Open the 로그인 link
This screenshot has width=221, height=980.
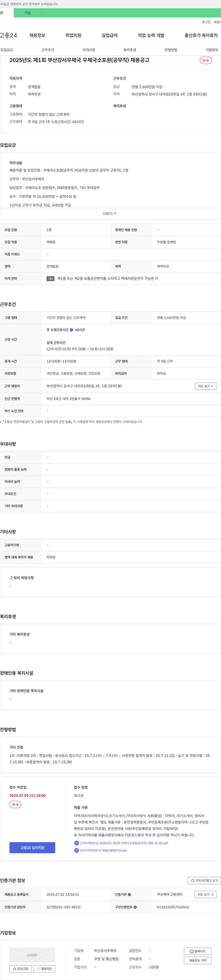point(206,22)
